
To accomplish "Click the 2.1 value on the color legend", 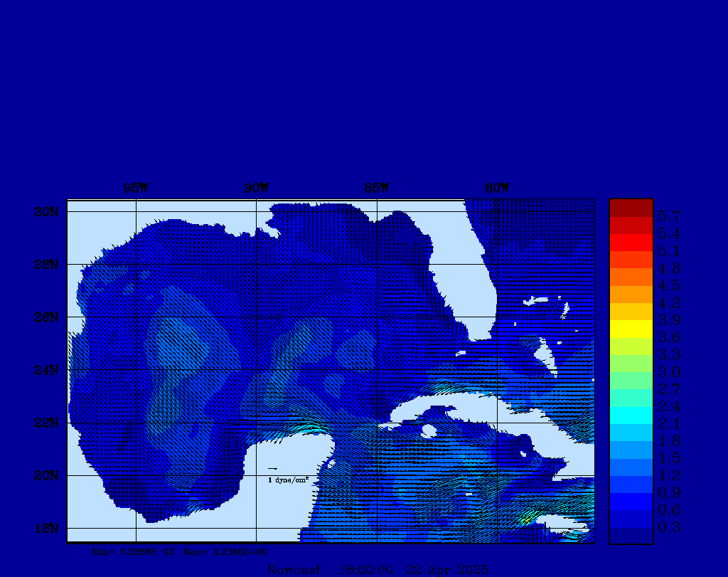I will [x=669, y=423].
